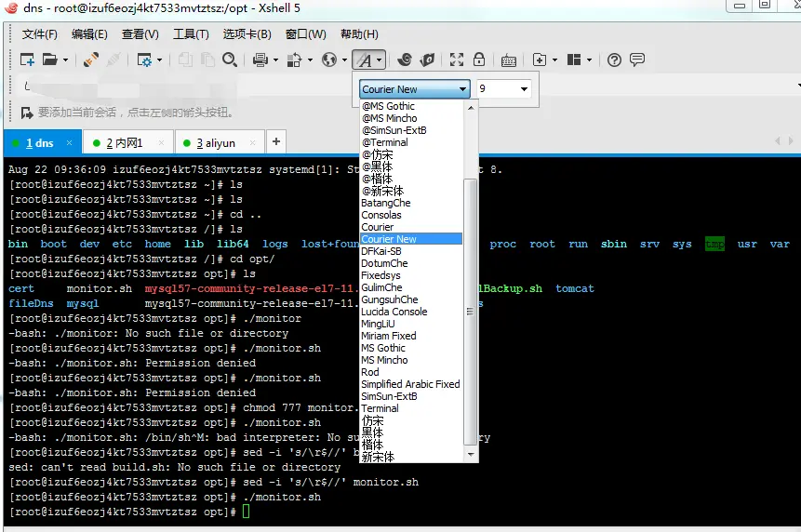This screenshot has height=532, width=801.
Task: Expand the Print dropdown arrow
Action: pyautogui.click(x=276, y=60)
